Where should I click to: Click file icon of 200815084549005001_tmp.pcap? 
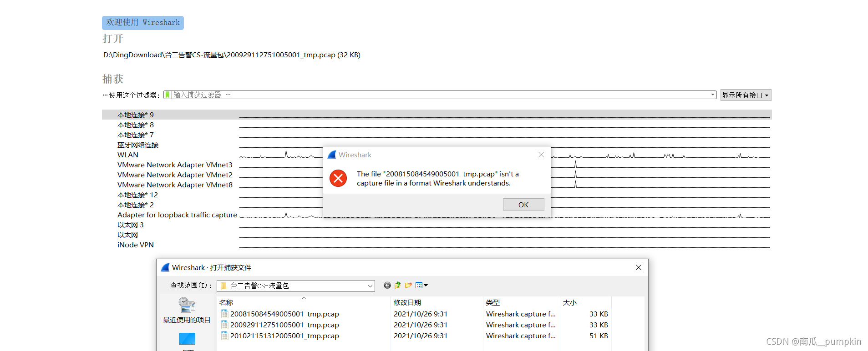coord(225,314)
